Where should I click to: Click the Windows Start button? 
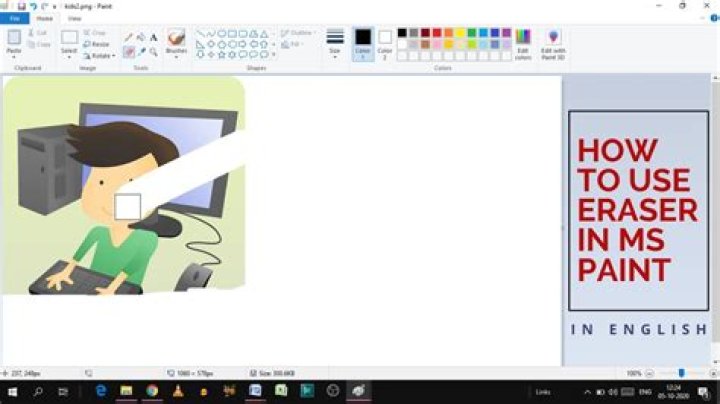(12, 390)
